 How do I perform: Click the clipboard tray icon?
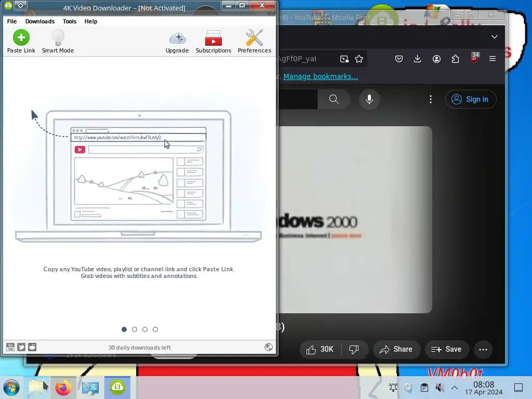pos(424,388)
